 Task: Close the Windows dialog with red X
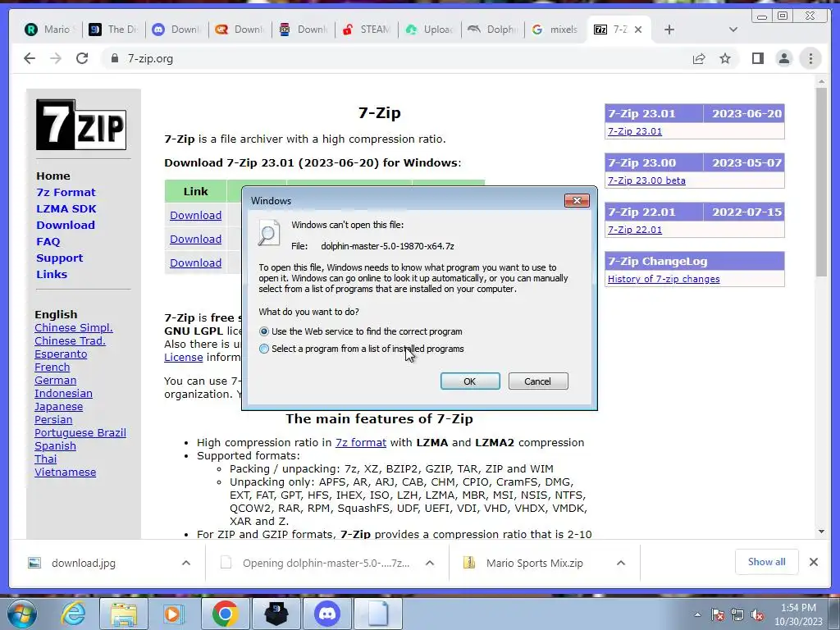pyautogui.click(x=577, y=200)
